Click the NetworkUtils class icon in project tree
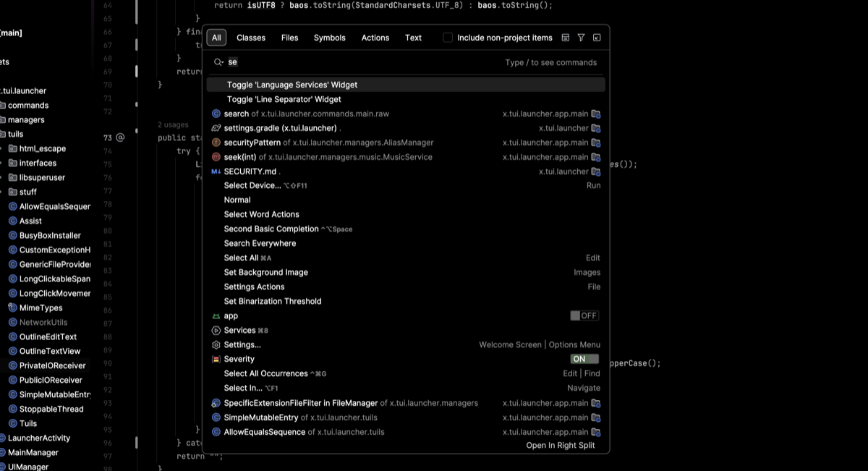The height and width of the screenshot is (471, 868). click(x=13, y=322)
